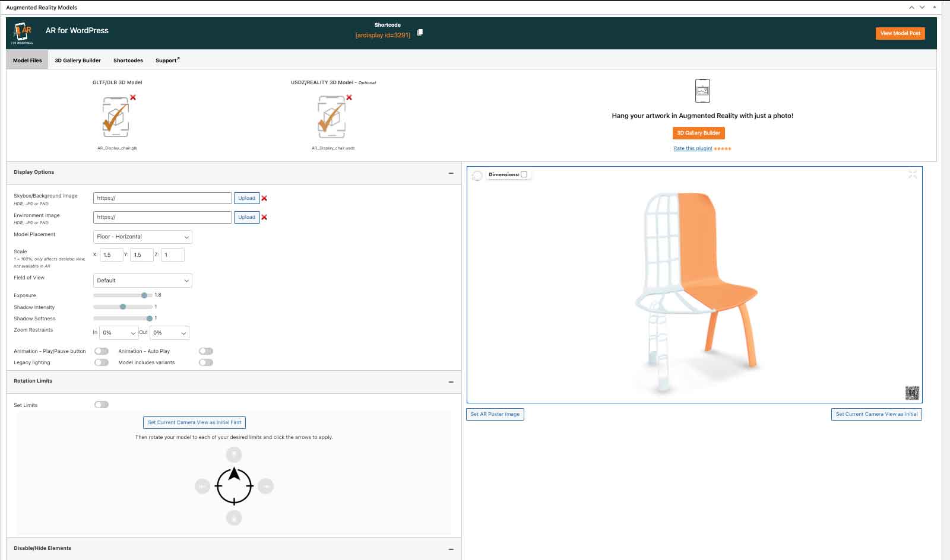Image resolution: width=950 pixels, height=560 pixels.
Task: Remove the GLTF/GLB model with red X
Action: click(x=133, y=97)
